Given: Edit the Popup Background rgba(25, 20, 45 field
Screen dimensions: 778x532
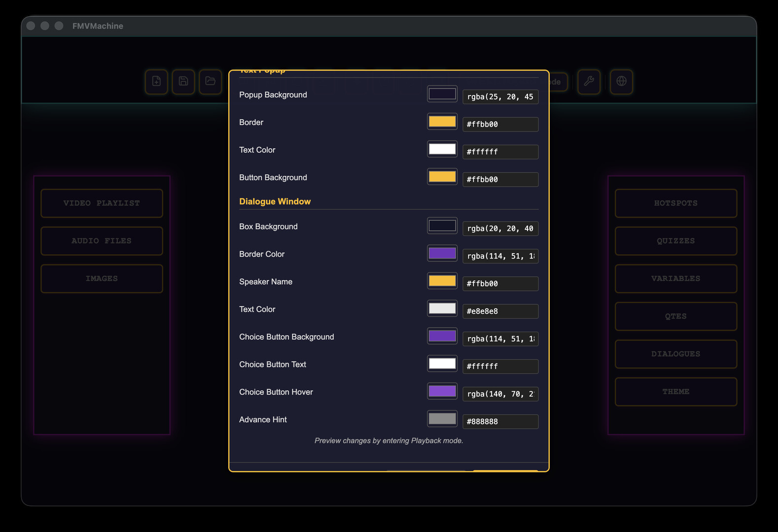Looking at the screenshot, I should 500,97.
